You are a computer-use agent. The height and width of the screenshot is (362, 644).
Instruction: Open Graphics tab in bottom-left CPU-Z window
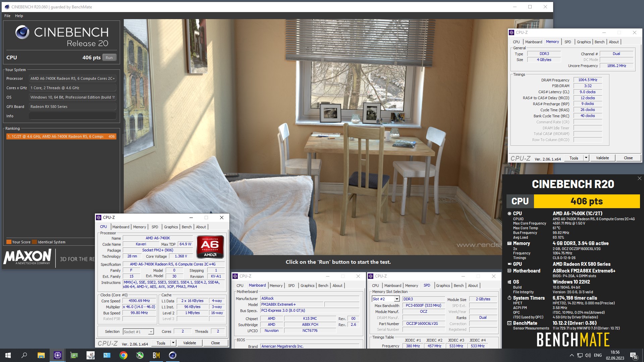click(171, 227)
